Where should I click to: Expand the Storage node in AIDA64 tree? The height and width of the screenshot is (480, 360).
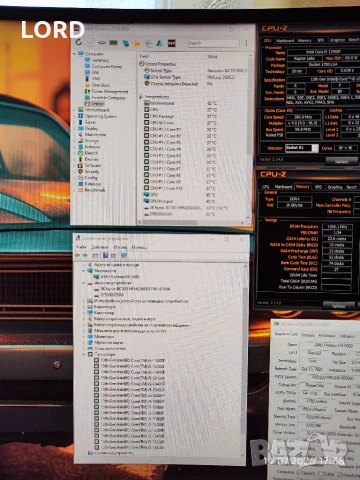tap(74, 141)
